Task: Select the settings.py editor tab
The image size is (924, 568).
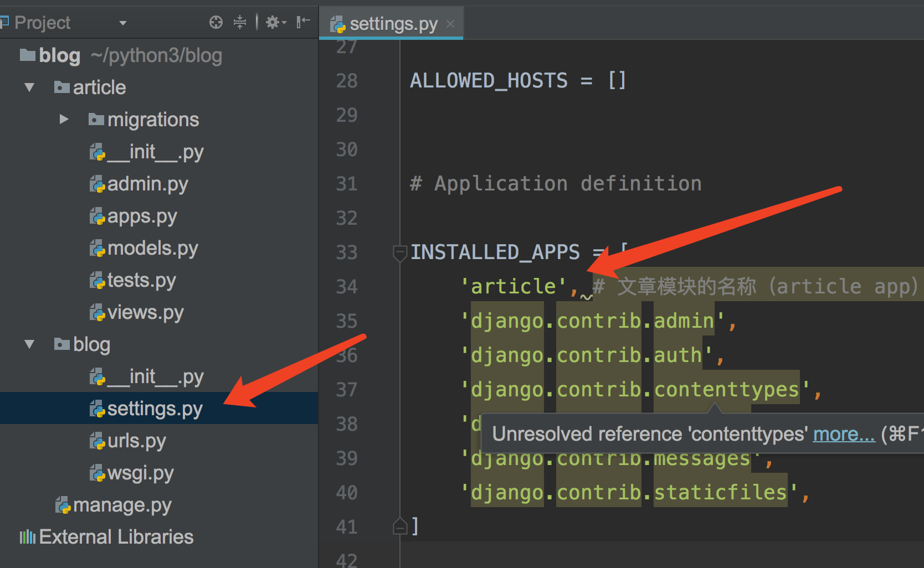Action: pos(393,24)
